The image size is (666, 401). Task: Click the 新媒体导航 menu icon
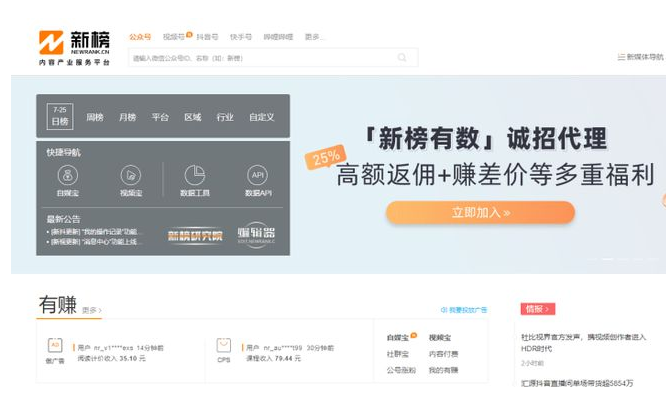pyautogui.click(x=621, y=57)
